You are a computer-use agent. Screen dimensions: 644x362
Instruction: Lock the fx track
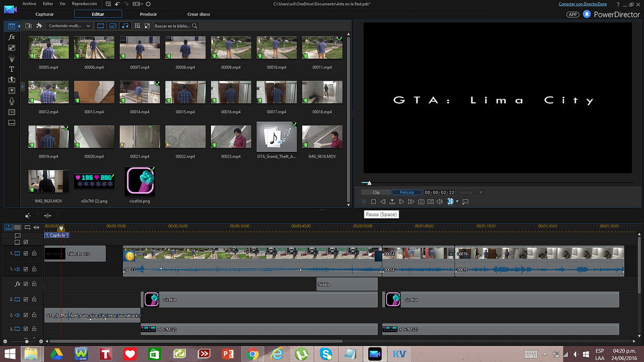[x=34, y=284]
